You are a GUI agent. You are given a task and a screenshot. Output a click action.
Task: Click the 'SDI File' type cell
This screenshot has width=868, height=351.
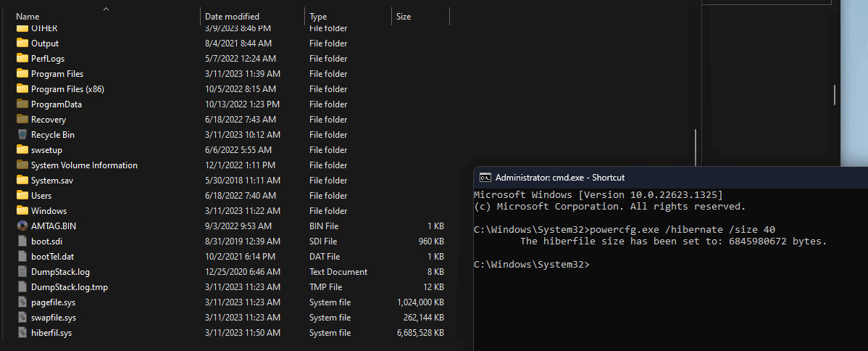tap(323, 241)
